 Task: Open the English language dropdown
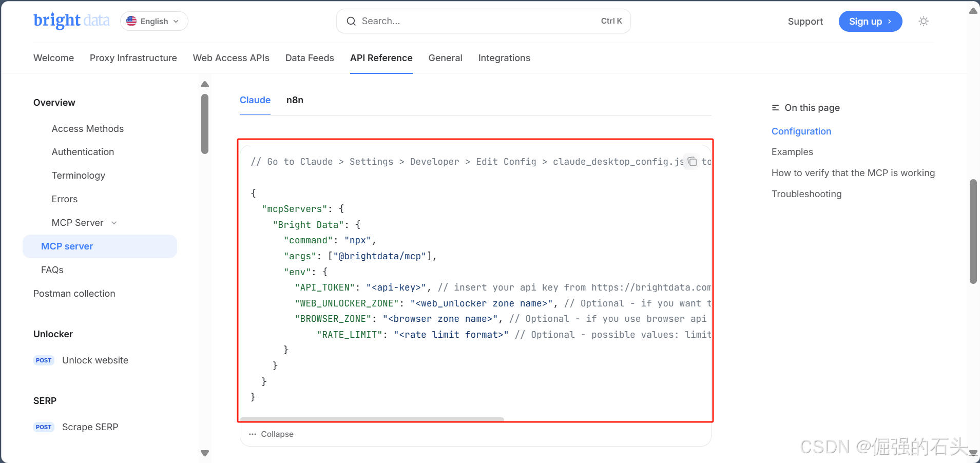(x=154, y=21)
